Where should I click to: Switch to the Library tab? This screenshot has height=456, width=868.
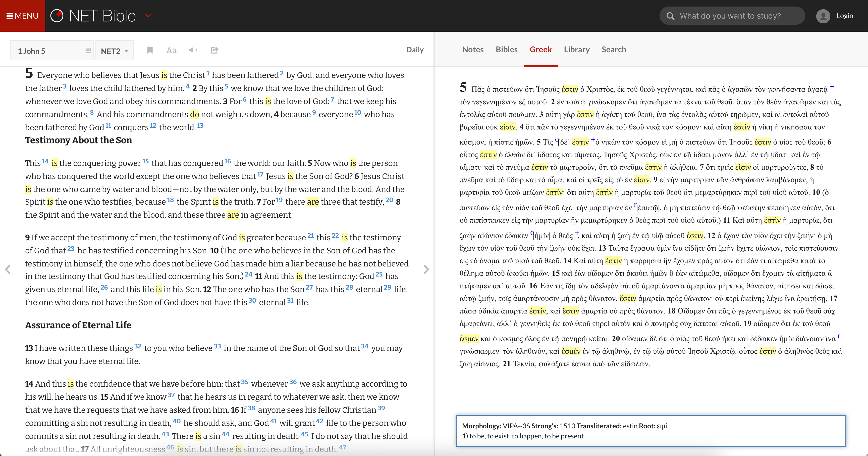[577, 50]
